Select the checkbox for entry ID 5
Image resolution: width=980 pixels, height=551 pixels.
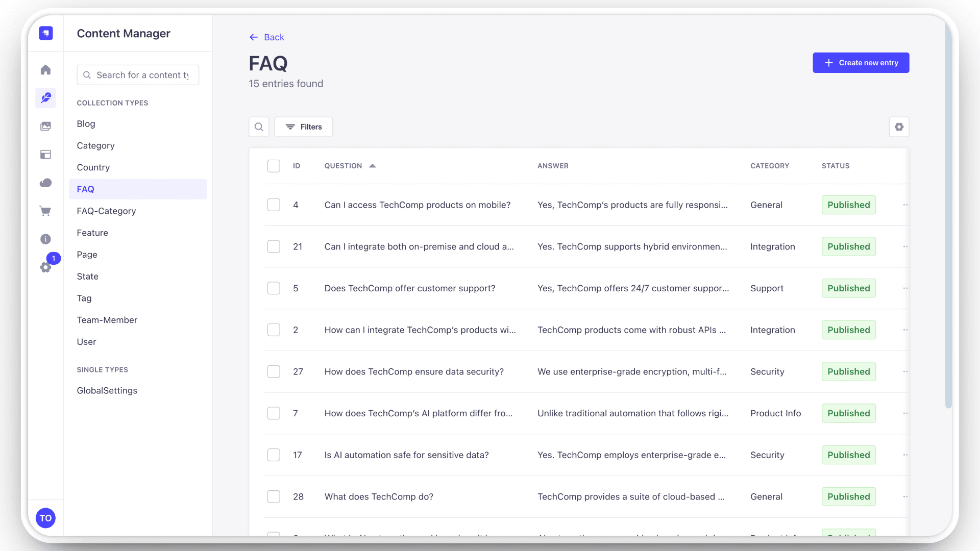coord(274,288)
